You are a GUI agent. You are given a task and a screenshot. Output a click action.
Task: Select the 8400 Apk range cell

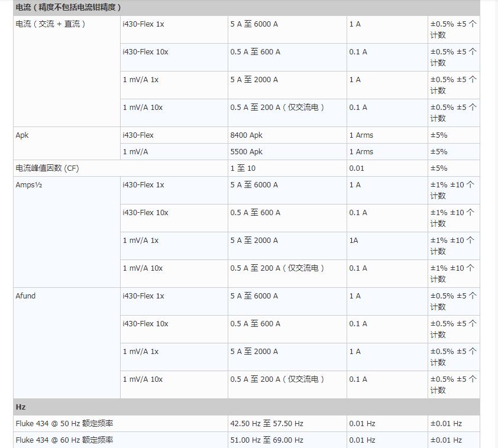coord(247,135)
